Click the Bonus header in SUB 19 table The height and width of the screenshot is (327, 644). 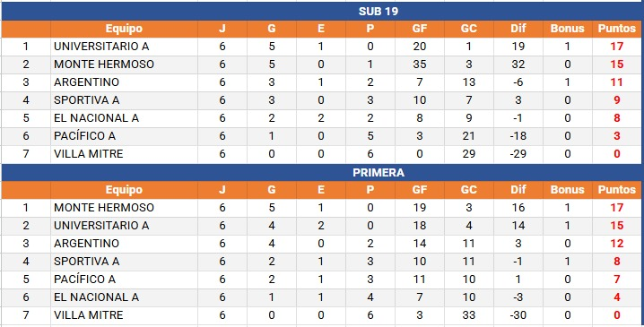568,29
